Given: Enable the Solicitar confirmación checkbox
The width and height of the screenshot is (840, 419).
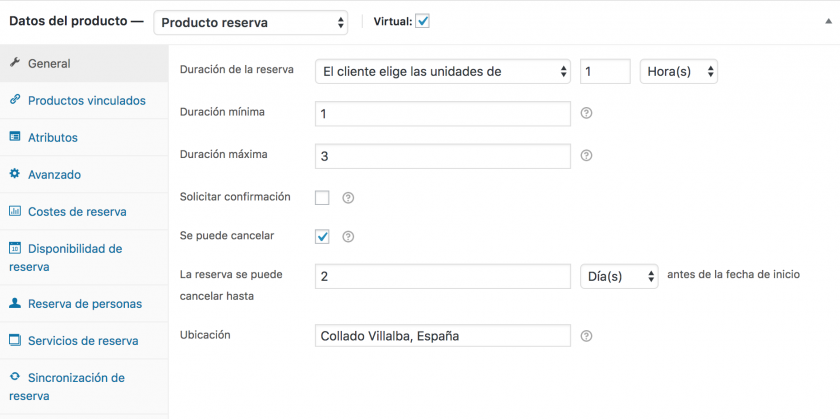Looking at the screenshot, I should pyautogui.click(x=322, y=198).
